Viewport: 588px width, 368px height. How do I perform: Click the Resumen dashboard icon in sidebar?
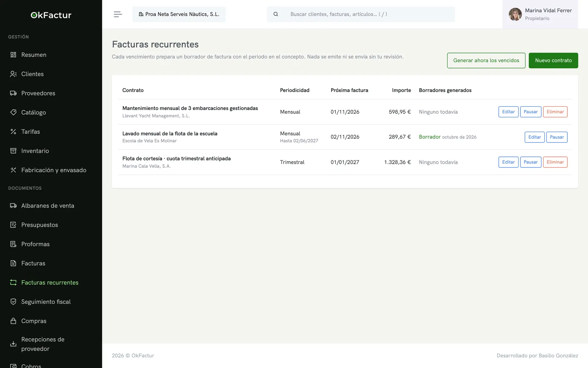tap(13, 55)
